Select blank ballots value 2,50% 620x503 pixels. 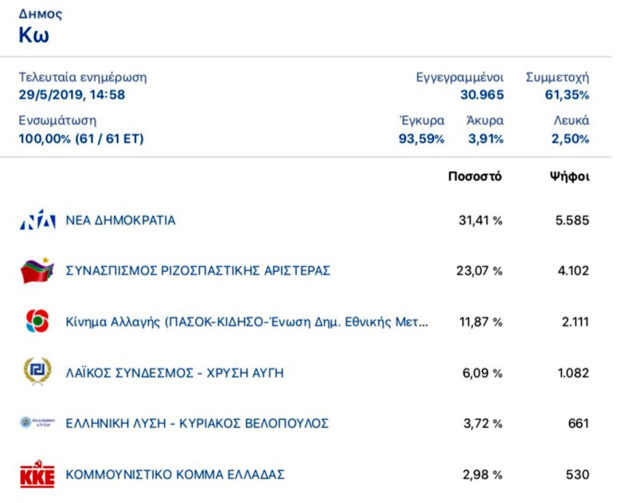(570, 139)
